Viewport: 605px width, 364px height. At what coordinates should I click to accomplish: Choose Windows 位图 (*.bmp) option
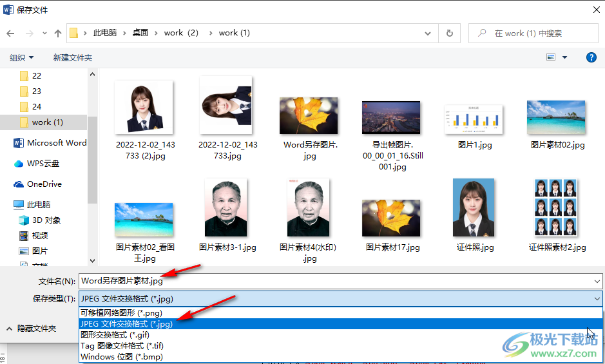(340, 357)
